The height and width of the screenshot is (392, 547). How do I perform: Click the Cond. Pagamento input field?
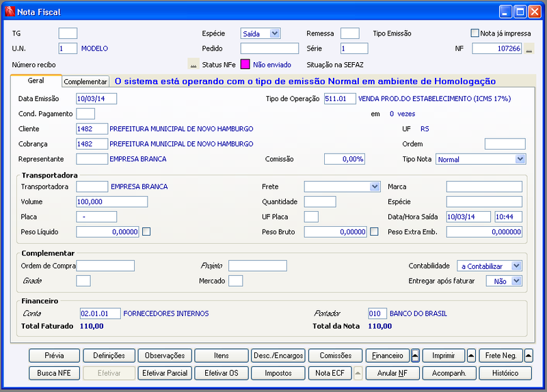click(x=85, y=114)
